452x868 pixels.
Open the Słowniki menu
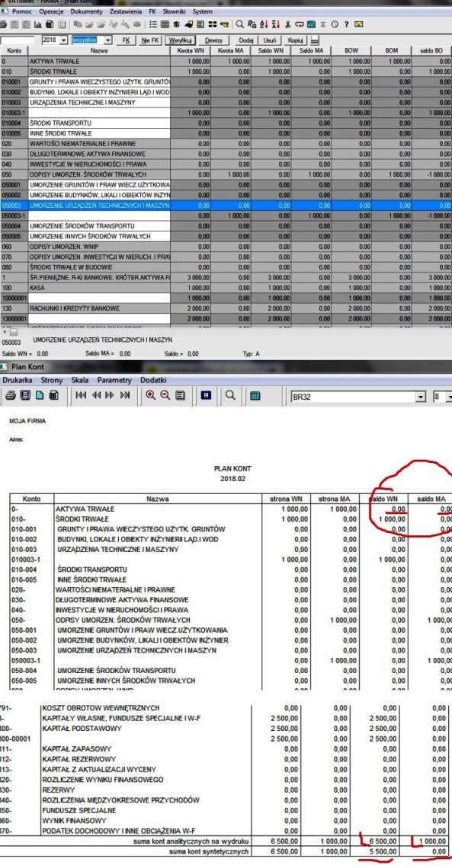(x=174, y=11)
